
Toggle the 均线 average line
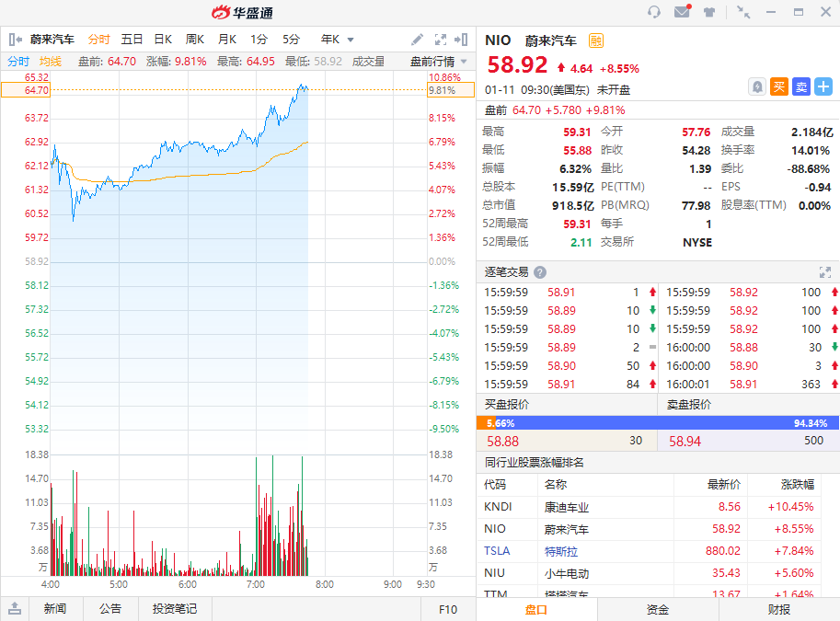(x=51, y=62)
